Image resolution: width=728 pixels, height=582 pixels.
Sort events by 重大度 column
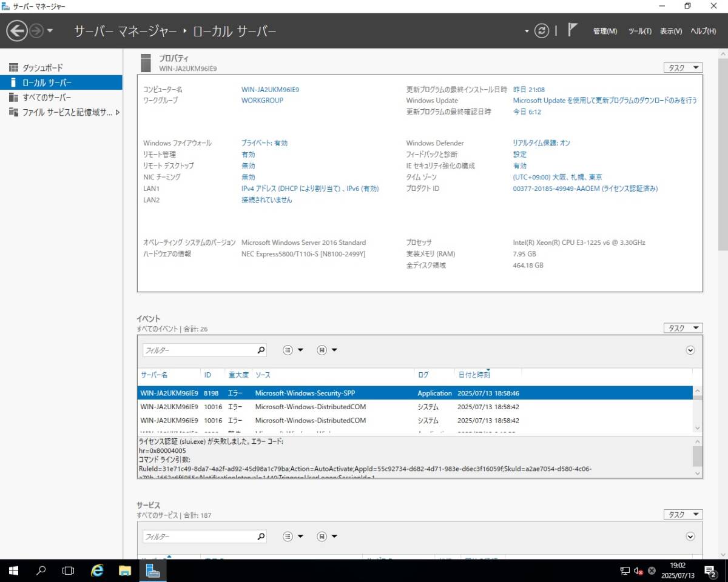point(238,375)
